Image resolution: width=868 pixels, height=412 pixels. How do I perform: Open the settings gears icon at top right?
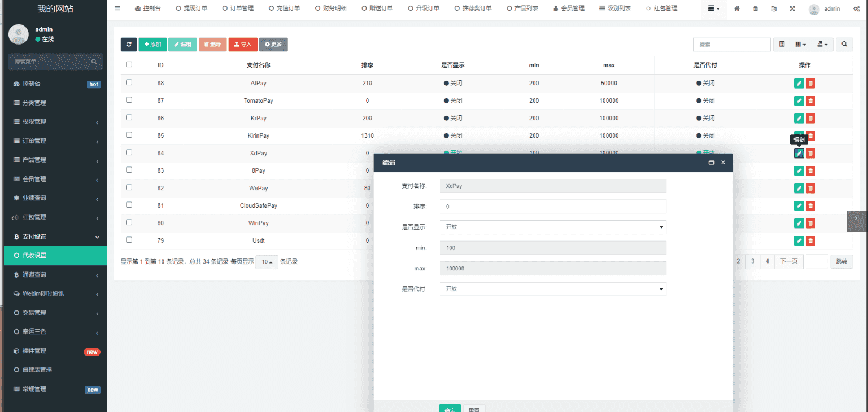click(x=856, y=9)
